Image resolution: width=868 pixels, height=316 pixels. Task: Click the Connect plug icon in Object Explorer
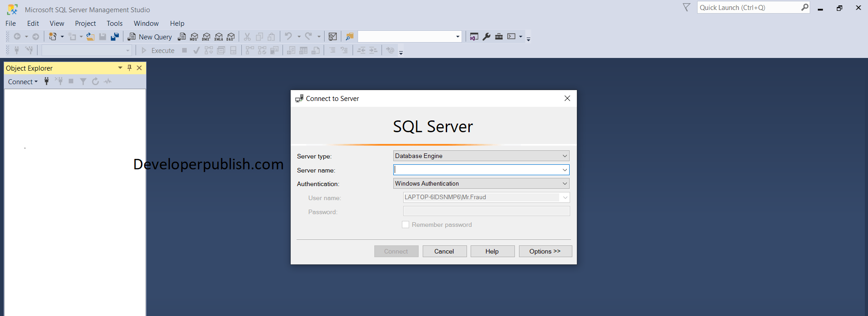[47, 81]
